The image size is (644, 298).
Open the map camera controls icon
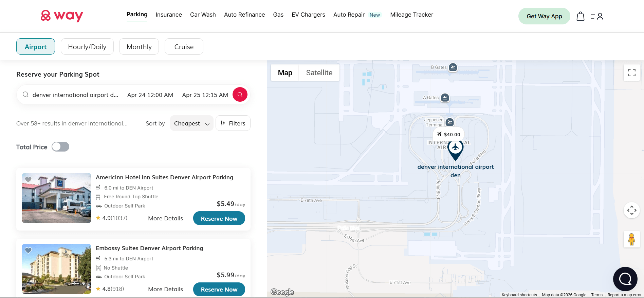[631, 211]
